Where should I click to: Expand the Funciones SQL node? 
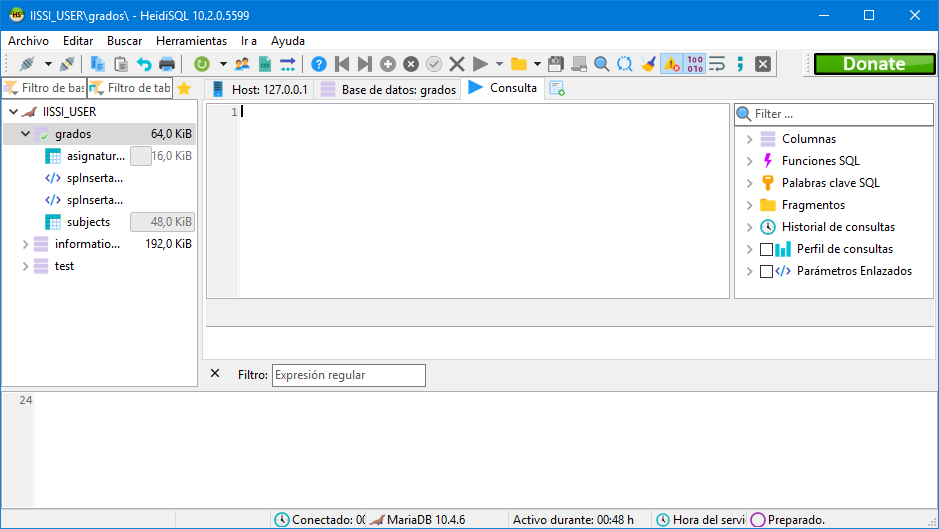click(749, 161)
